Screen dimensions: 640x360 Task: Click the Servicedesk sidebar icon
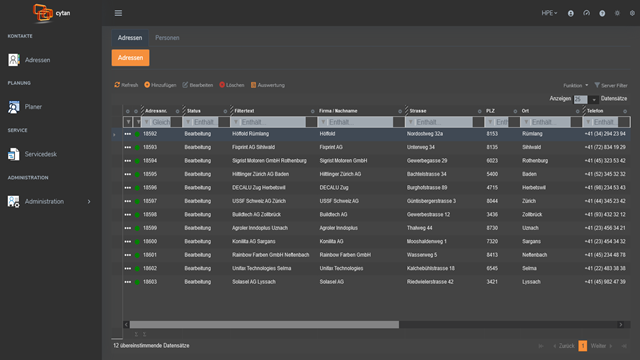click(14, 154)
